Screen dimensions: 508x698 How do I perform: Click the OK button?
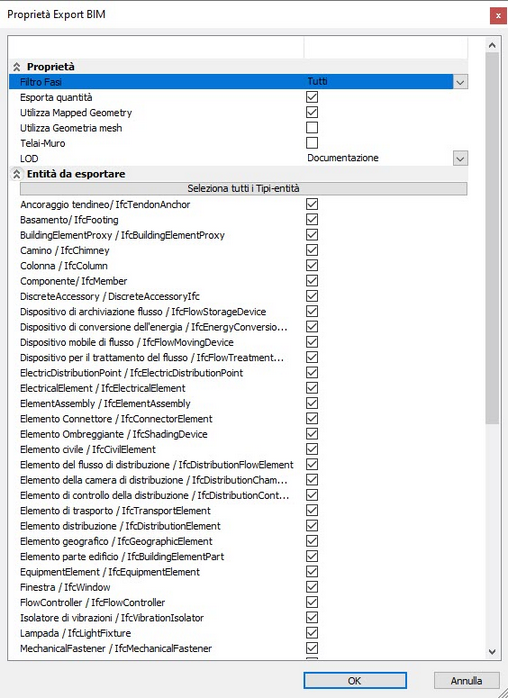[355, 681]
